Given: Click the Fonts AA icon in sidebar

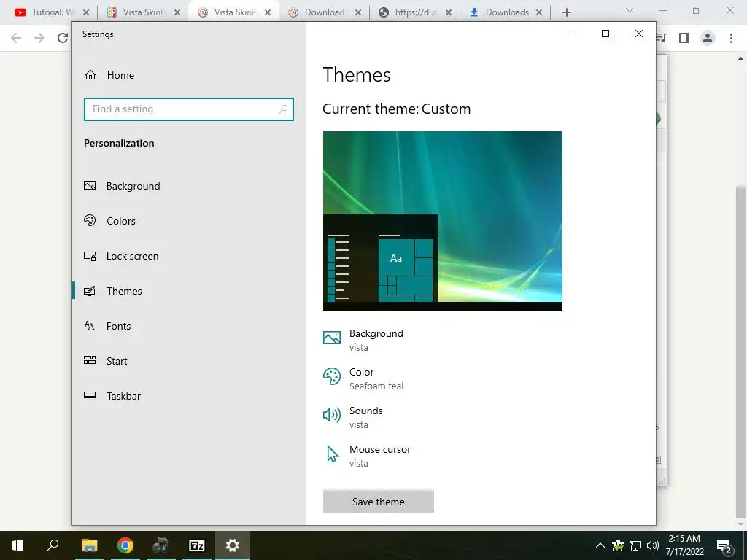Looking at the screenshot, I should [x=90, y=326].
